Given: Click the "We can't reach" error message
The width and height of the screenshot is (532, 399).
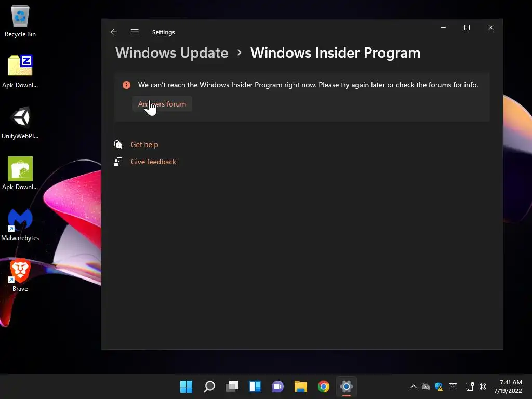Looking at the screenshot, I should point(308,85).
